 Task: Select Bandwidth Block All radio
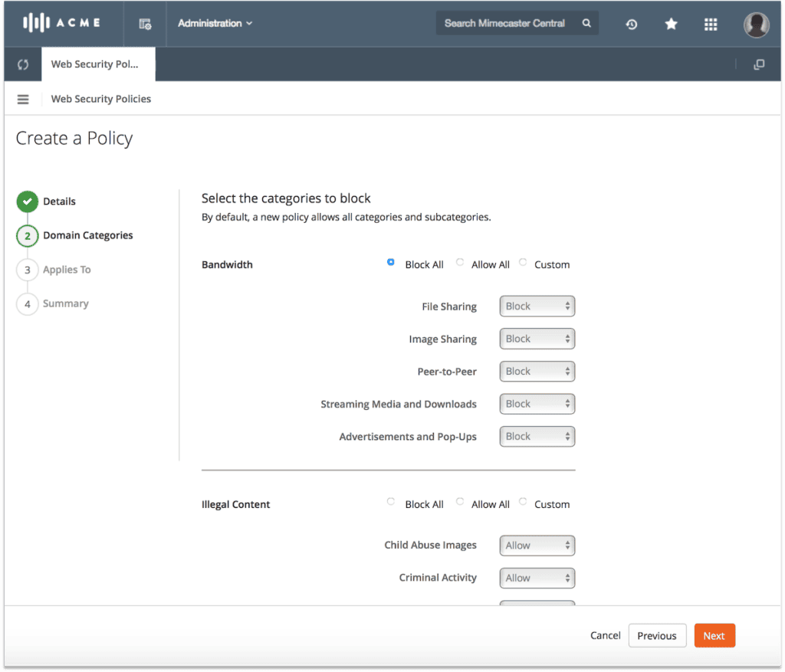click(390, 262)
